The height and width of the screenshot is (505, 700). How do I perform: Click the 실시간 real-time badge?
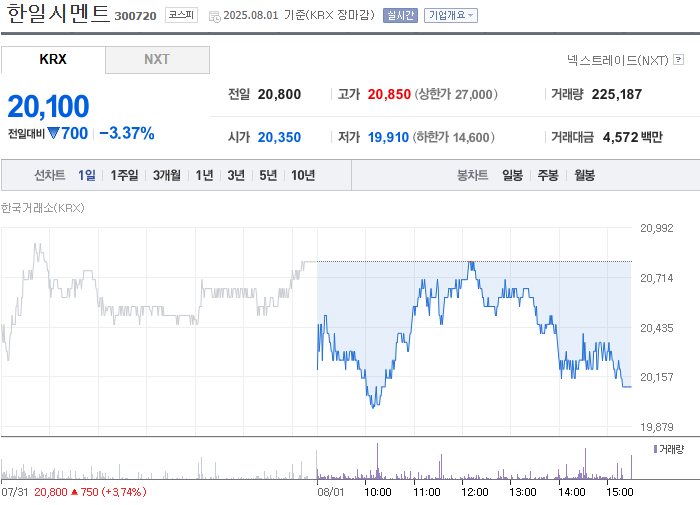(x=400, y=15)
